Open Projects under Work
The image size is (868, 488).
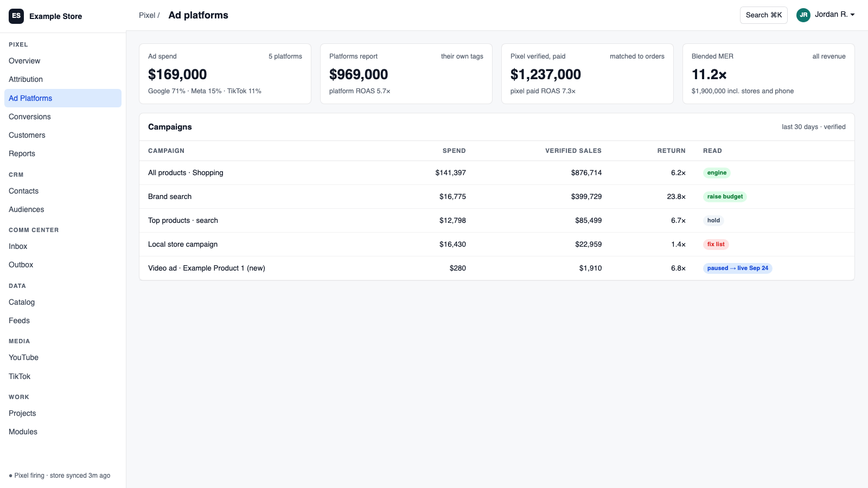pyautogui.click(x=63, y=413)
